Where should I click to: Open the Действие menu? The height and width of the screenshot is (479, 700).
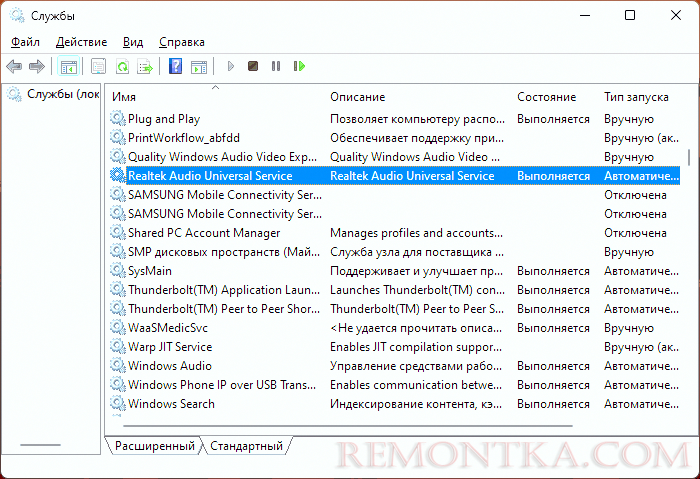tap(81, 42)
